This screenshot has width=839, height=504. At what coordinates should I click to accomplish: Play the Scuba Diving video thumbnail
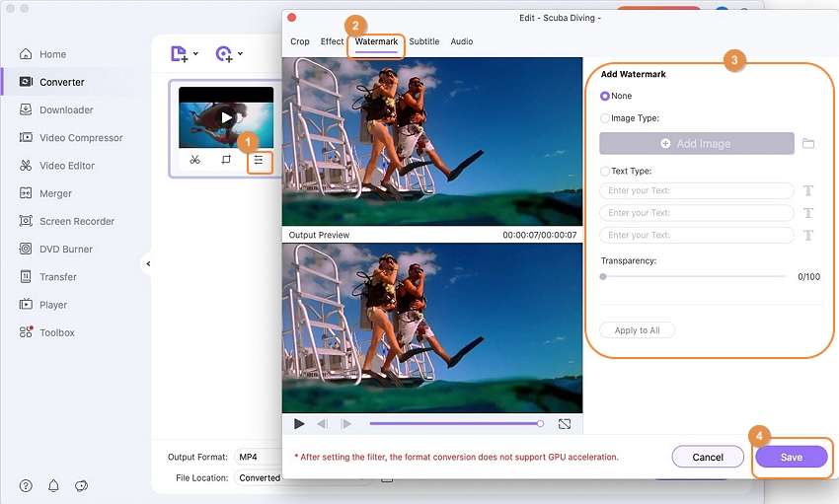[x=226, y=117]
